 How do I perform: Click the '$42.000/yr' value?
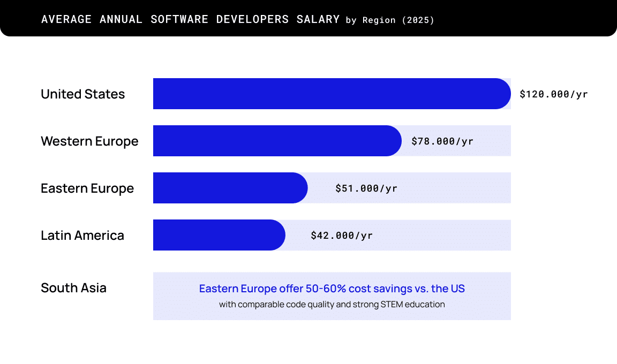coord(342,236)
